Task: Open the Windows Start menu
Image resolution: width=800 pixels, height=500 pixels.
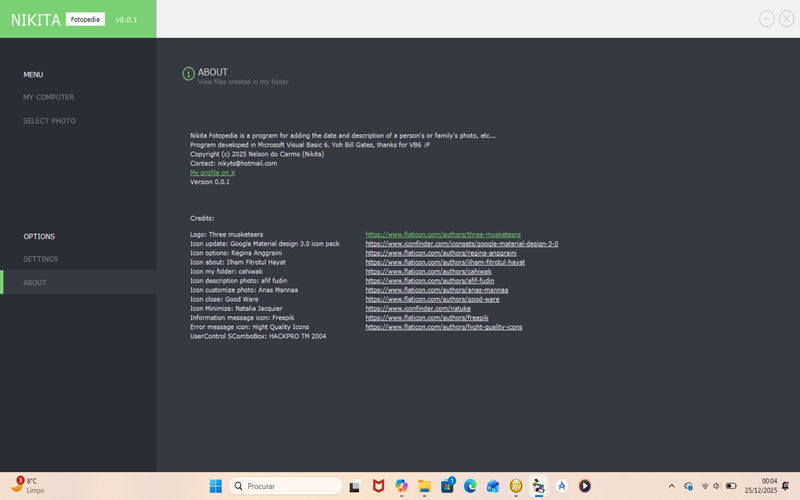Action: coord(215,486)
